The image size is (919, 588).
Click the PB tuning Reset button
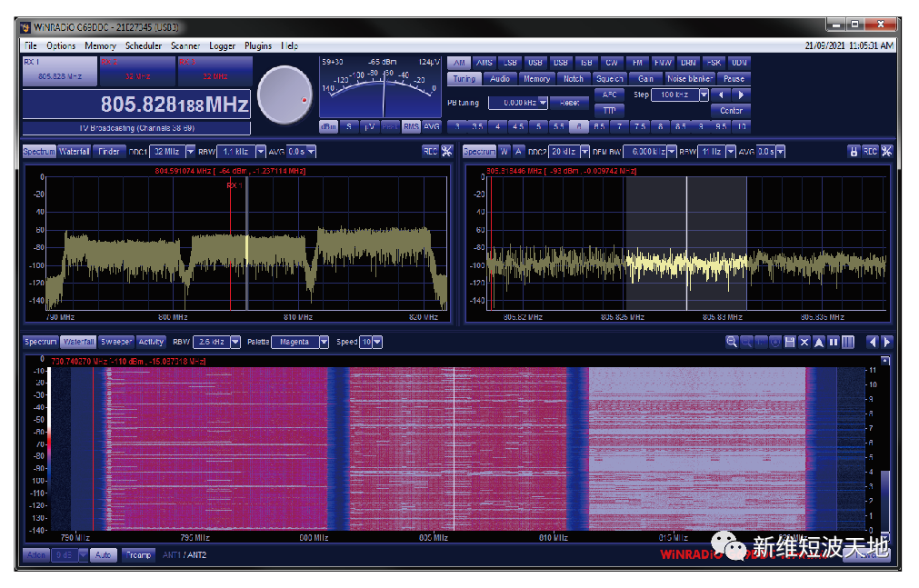point(569,103)
